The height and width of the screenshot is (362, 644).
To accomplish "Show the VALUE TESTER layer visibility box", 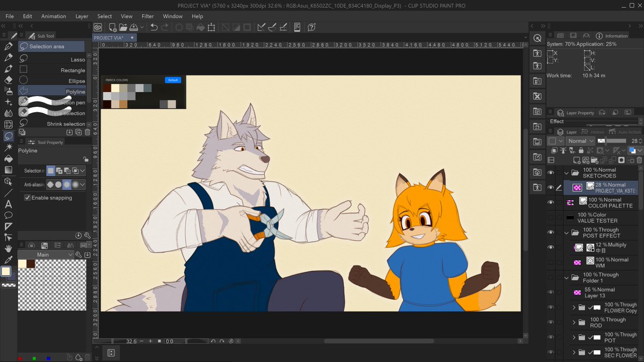I will pyautogui.click(x=551, y=218).
